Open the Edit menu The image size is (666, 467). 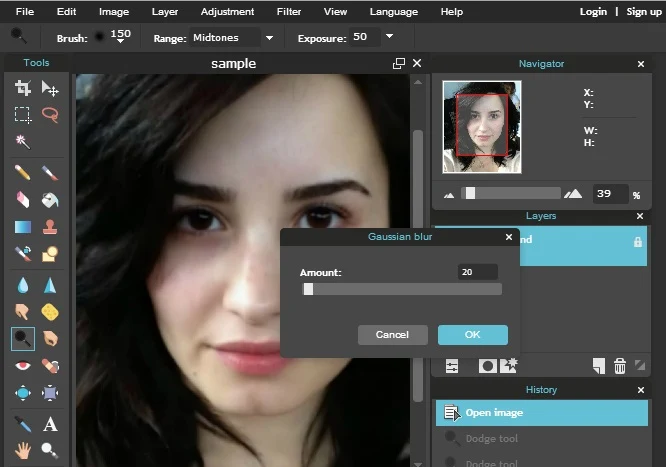(x=66, y=11)
